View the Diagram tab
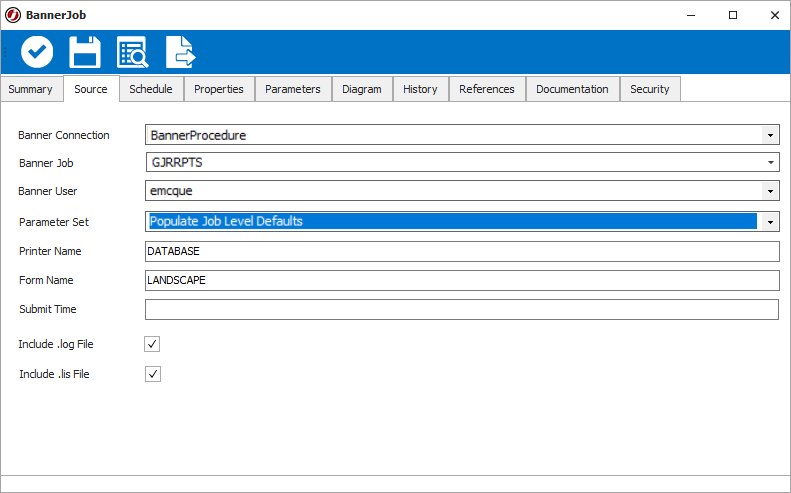This screenshot has width=791, height=493. 362,89
